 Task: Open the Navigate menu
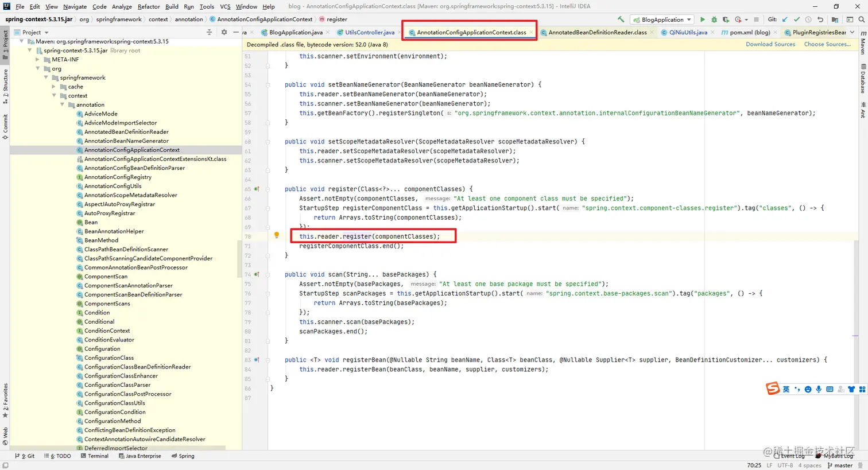(x=75, y=6)
